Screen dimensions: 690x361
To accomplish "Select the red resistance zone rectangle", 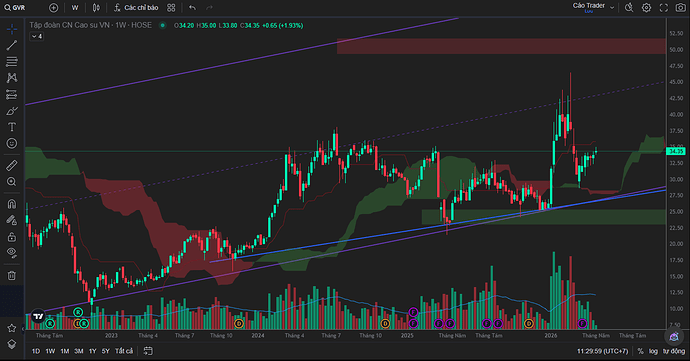I will (x=501, y=46).
